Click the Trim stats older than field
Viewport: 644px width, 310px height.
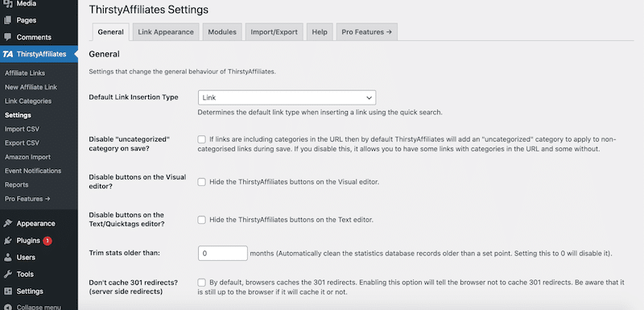[223, 254]
